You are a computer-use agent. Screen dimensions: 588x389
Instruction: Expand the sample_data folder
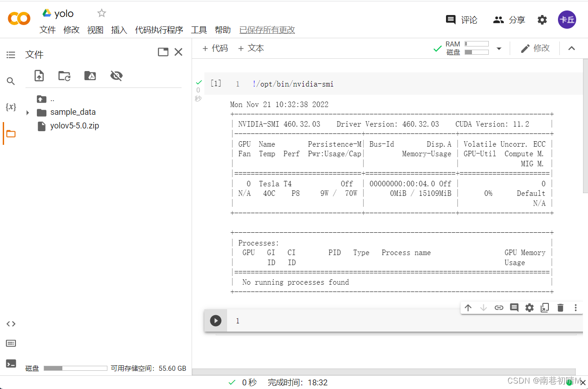(x=27, y=112)
